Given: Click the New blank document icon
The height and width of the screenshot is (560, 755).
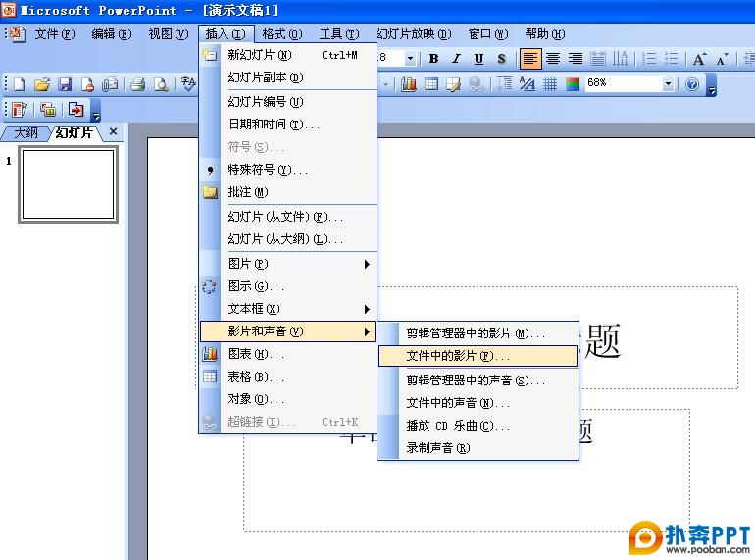Looking at the screenshot, I should pos(20,84).
